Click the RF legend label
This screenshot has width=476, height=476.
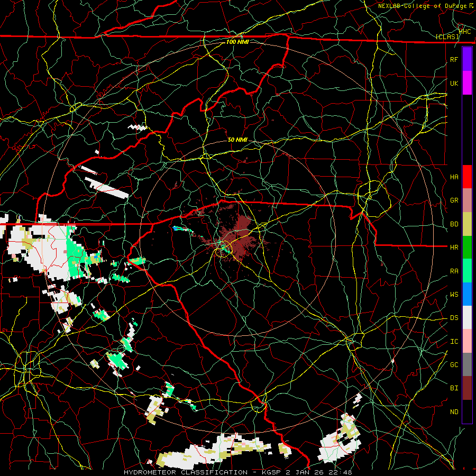point(454,59)
